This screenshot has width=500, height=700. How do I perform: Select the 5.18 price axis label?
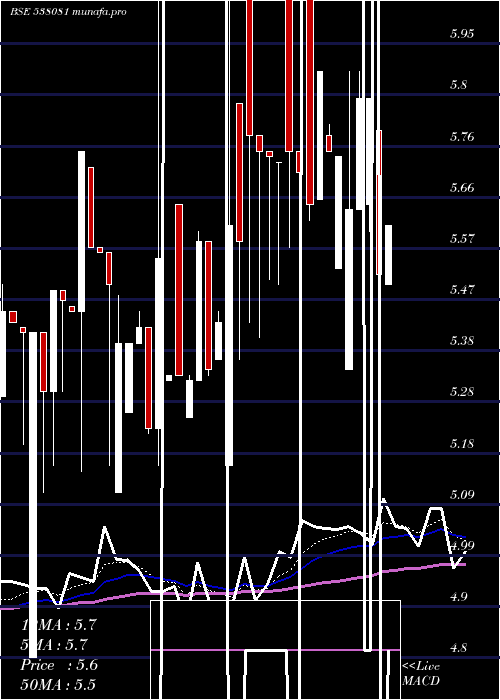pos(462,444)
